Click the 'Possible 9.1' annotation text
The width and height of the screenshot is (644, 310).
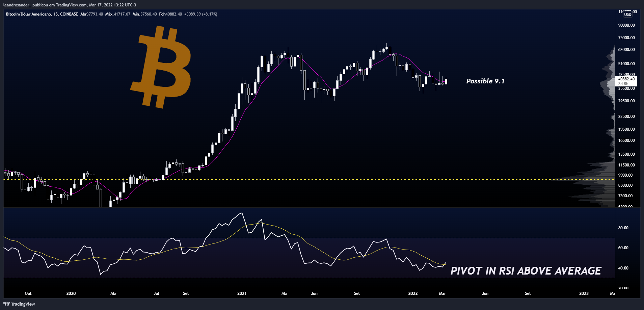click(x=485, y=81)
